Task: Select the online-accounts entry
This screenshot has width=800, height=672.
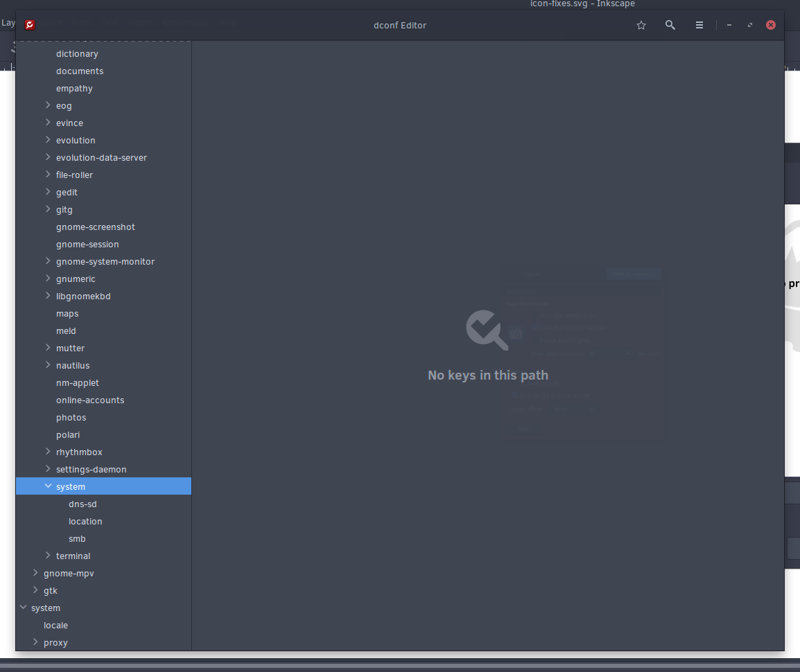Action: 90,400
